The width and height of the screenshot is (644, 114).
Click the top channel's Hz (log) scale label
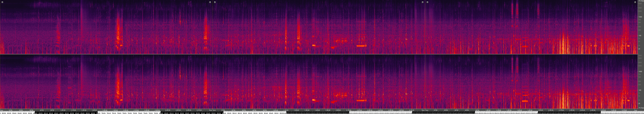coord(641,1)
